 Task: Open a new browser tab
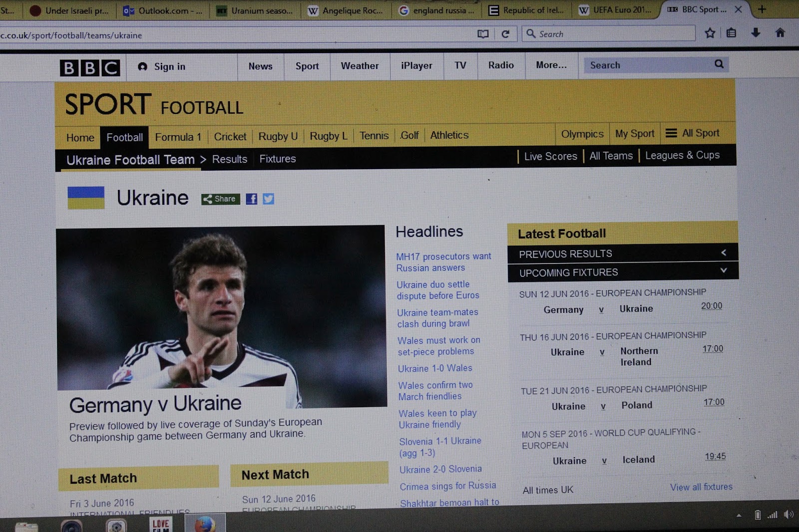[762, 9]
